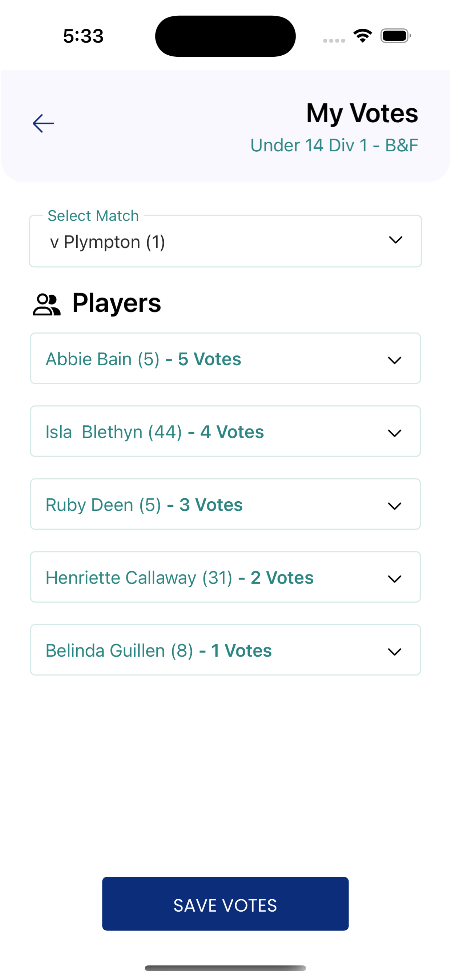Tap the cellular signal dots
Viewport: 451px width, 980px height.
334,41
